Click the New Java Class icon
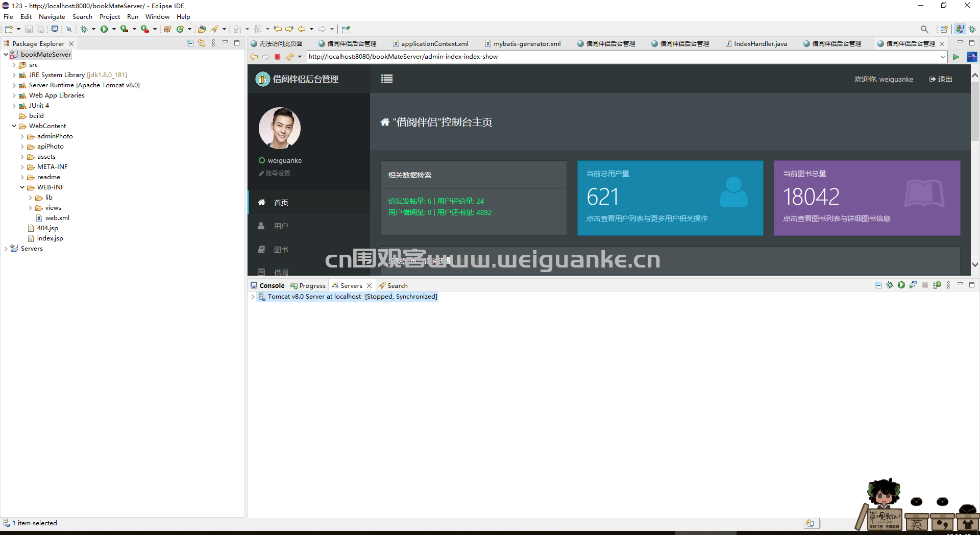The image size is (980, 535). [x=180, y=29]
